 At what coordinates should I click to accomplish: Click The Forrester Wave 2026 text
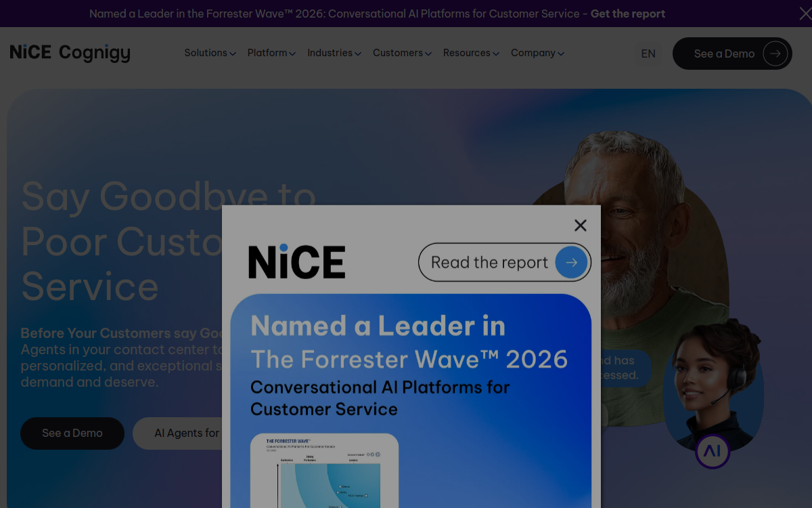(409, 359)
